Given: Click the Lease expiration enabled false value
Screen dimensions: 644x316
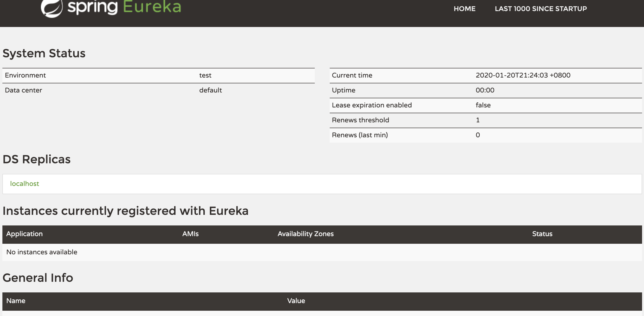Looking at the screenshot, I should point(483,105).
